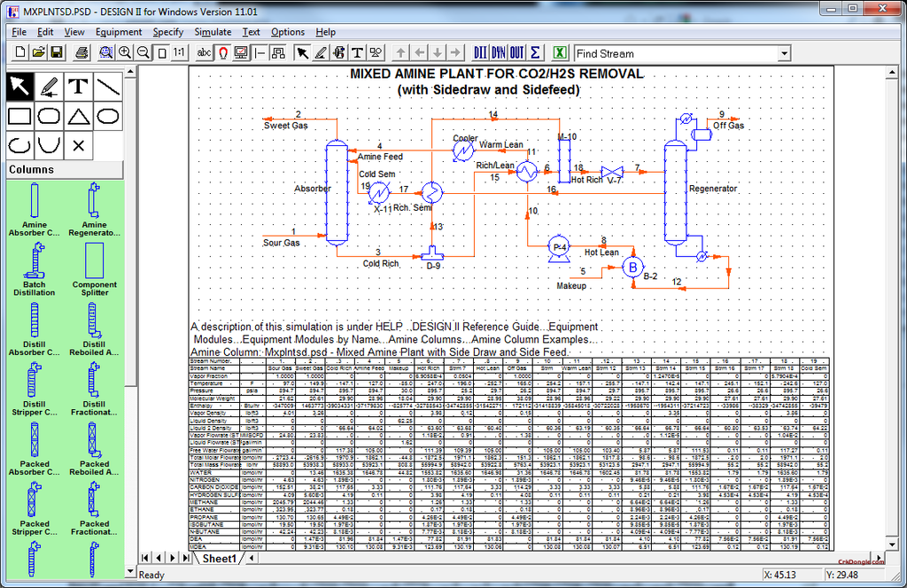Open the Specify menu
This screenshot has width=907, height=588.
(167, 32)
